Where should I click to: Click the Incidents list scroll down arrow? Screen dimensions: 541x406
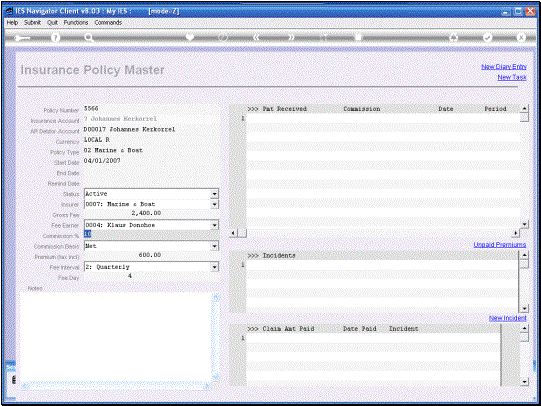[x=524, y=308]
